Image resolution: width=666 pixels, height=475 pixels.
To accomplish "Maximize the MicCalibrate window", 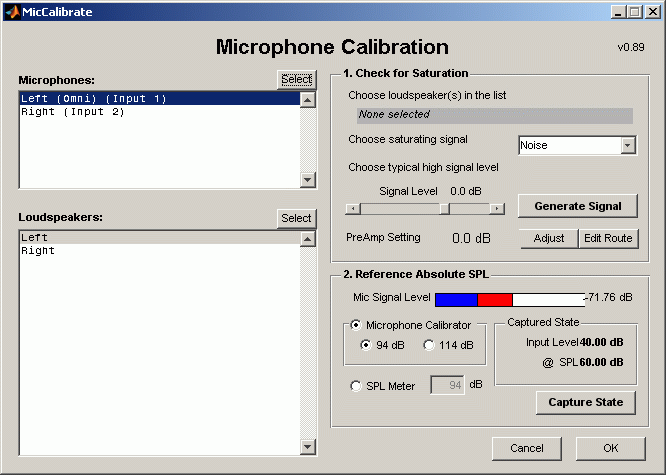I will click(635, 12).
